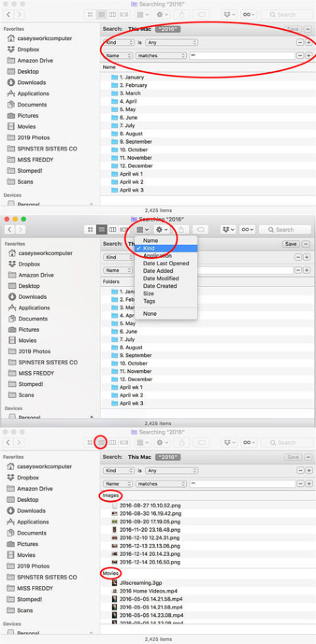Viewport: 316px width, 644px height.
Task: Open Dropbox in the top window's sidebar
Action: click(28, 49)
